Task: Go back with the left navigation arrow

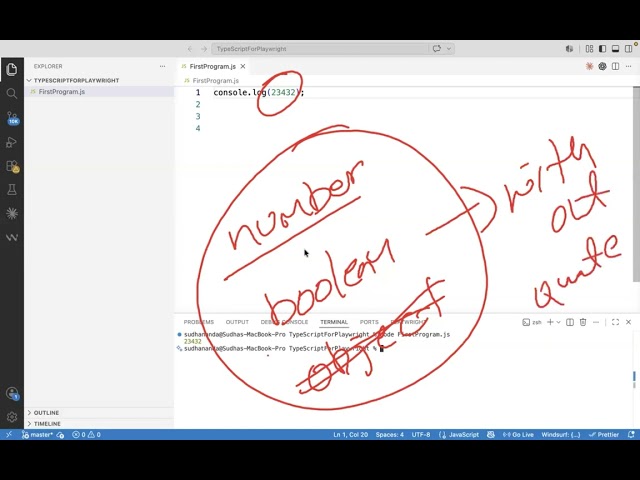Action: [x=190, y=49]
